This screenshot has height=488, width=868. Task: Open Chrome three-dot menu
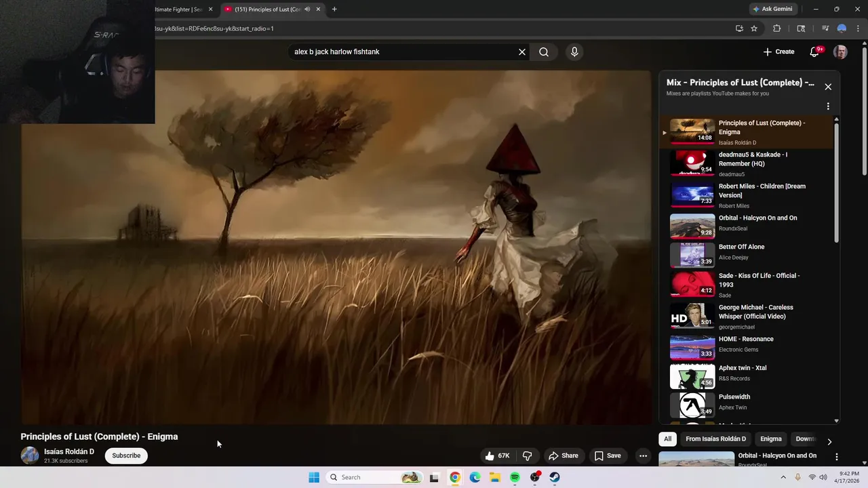click(x=858, y=28)
